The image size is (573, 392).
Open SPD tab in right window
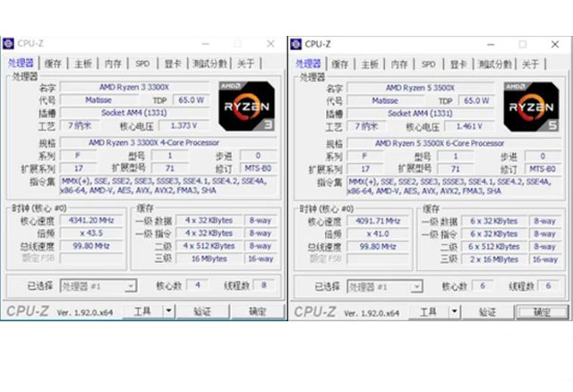pos(428,64)
